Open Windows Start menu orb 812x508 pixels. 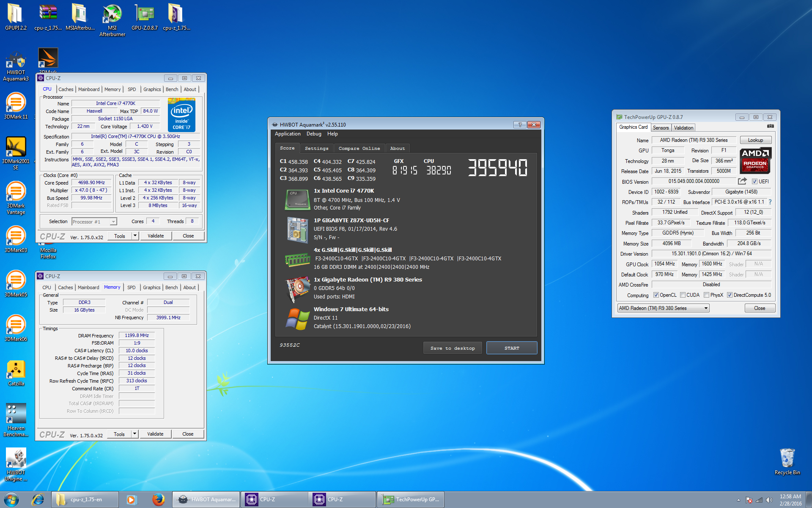(x=11, y=500)
